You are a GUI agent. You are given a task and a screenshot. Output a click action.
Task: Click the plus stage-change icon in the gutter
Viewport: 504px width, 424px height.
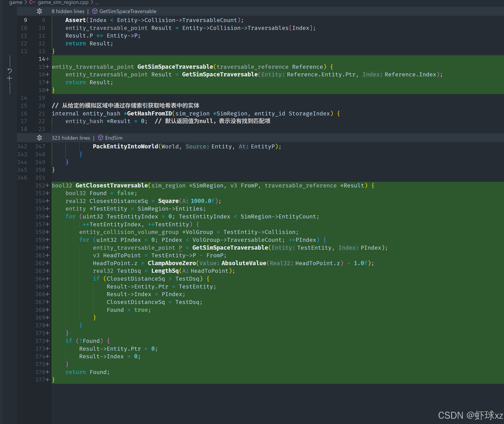(10, 78)
